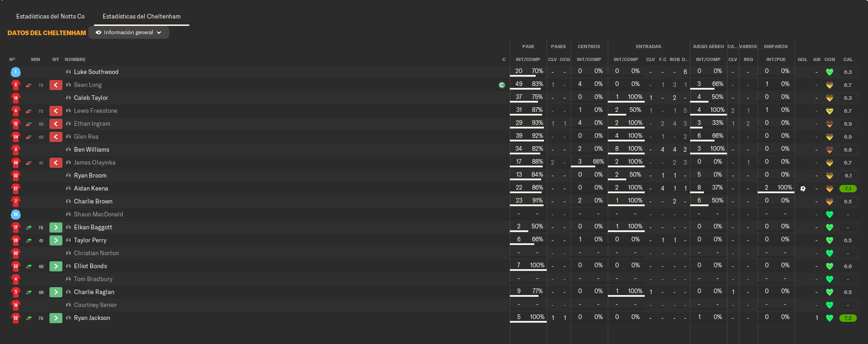868x344 pixels.
Task: Sort by the SIT column header
Action: click(x=56, y=60)
